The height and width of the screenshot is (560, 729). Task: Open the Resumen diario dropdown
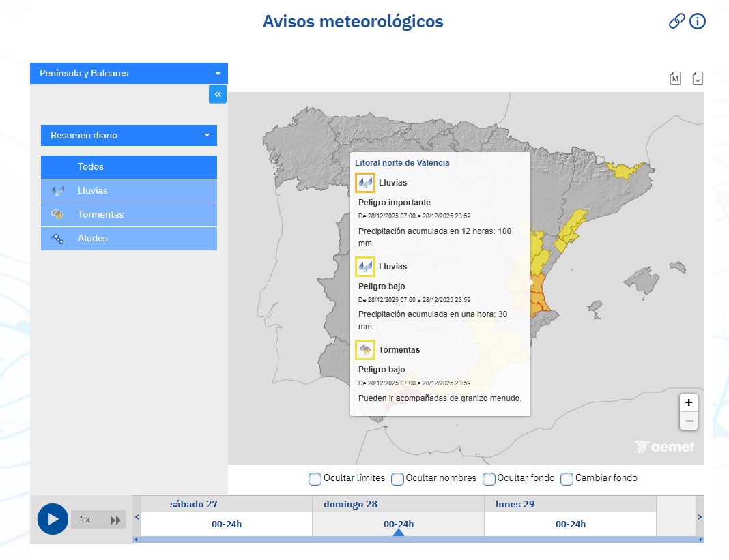[128, 135]
